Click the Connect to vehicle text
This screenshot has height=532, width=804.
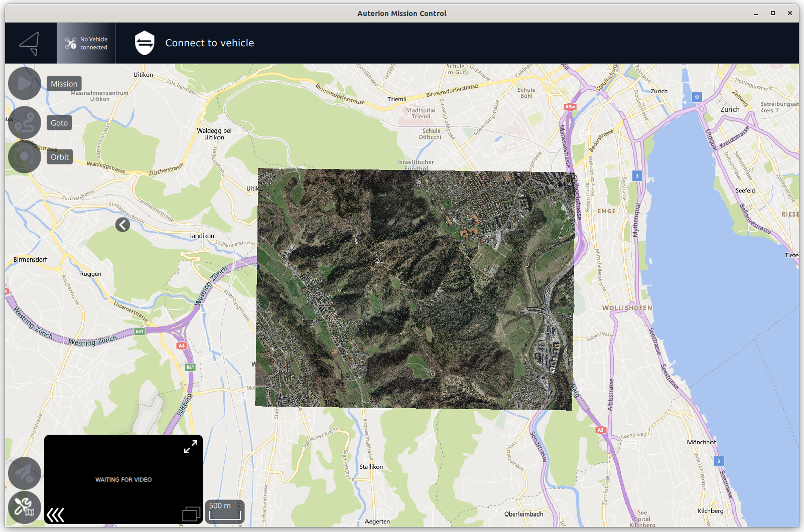pyautogui.click(x=209, y=43)
